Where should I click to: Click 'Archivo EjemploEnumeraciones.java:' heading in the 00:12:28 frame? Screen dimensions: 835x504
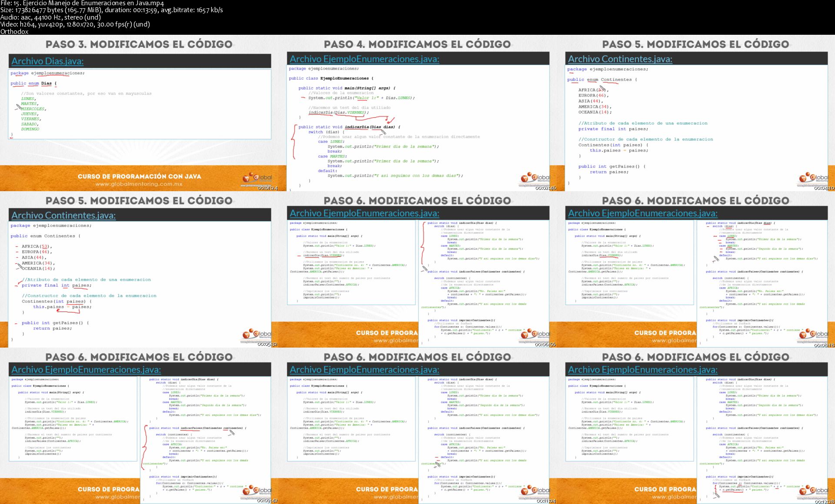(x=643, y=370)
